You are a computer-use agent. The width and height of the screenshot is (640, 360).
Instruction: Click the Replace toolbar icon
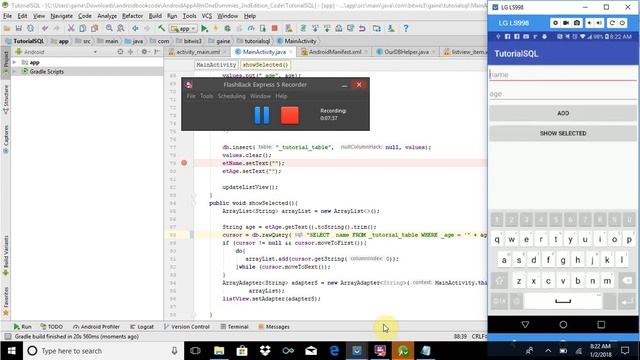pos(121,28)
